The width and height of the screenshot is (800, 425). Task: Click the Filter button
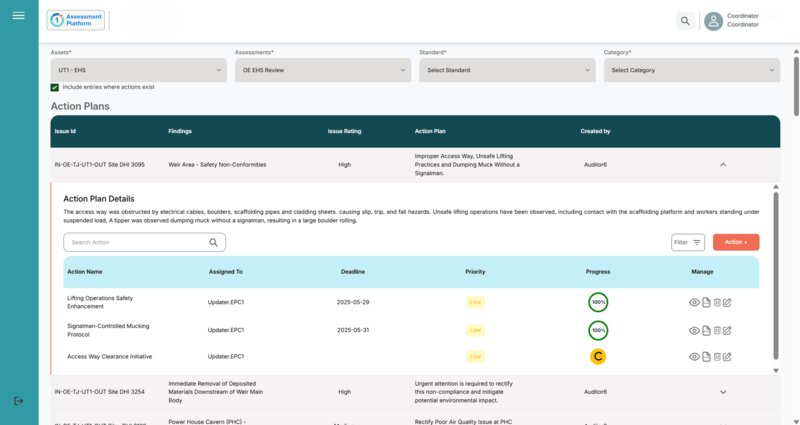tap(688, 242)
